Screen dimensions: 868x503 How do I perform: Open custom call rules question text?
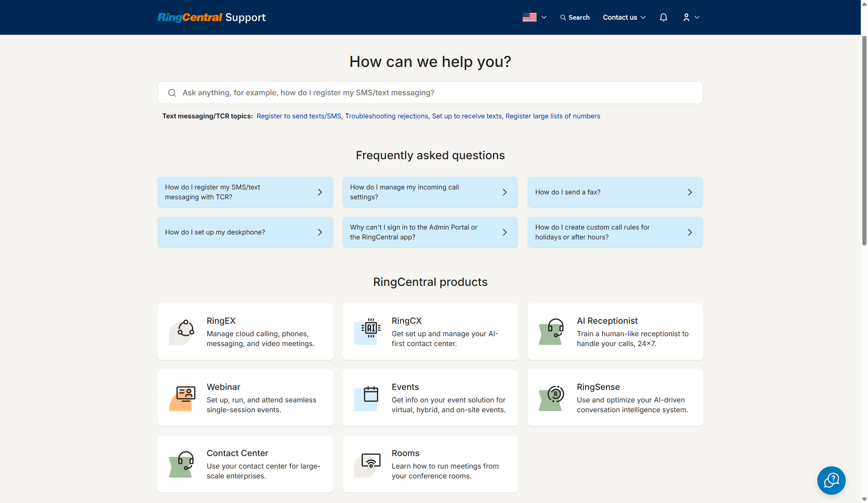coord(592,232)
